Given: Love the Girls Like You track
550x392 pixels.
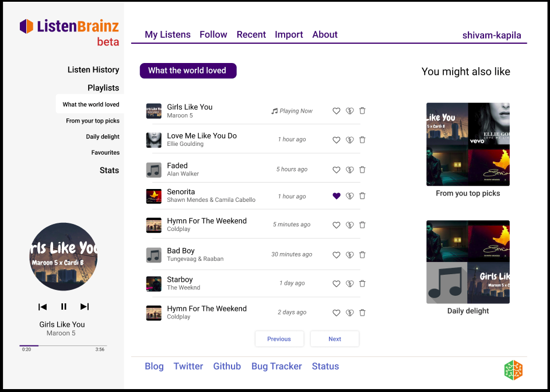Looking at the screenshot, I should tap(337, 111).
